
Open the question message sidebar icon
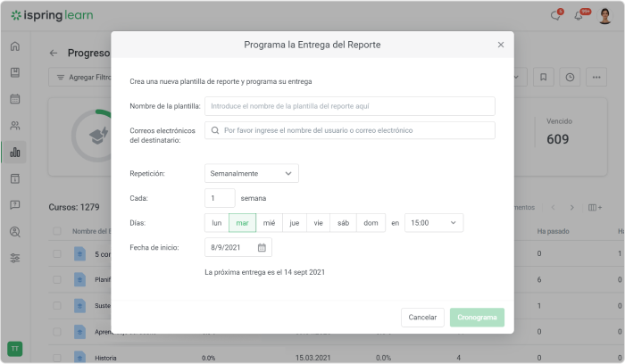(x=15, y=205)
